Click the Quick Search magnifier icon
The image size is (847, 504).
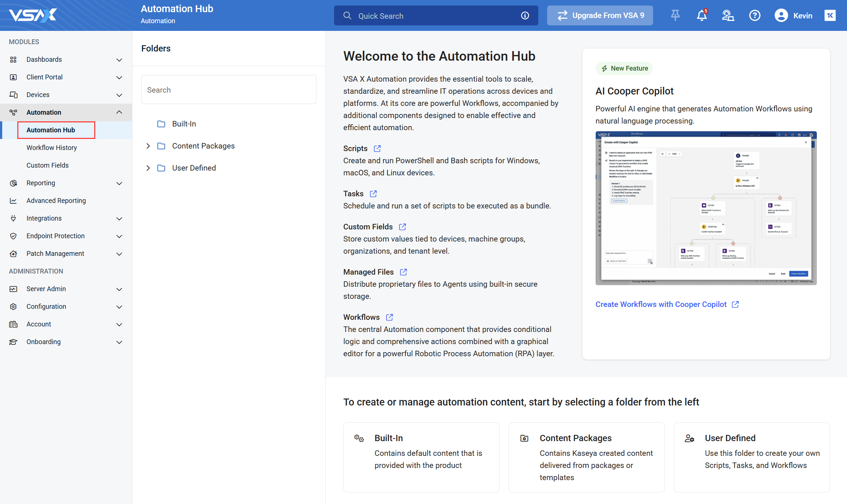click(x=347, y=15)
